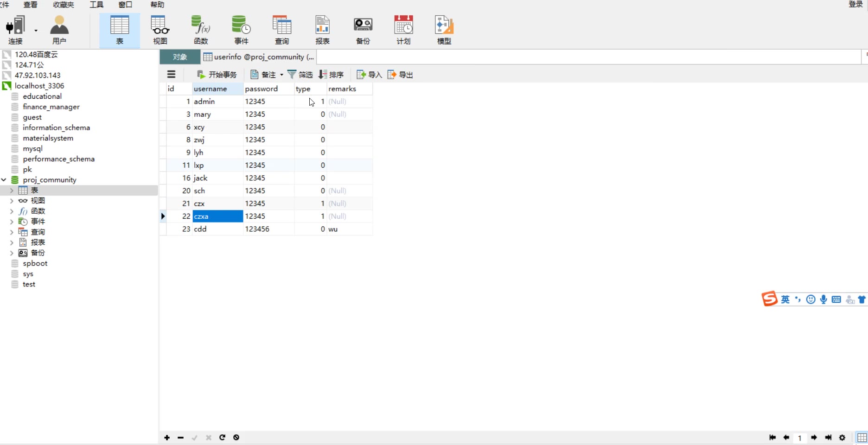This screenshot has height=445, width=868.
Task: Click the username column header
Action: 218,89
